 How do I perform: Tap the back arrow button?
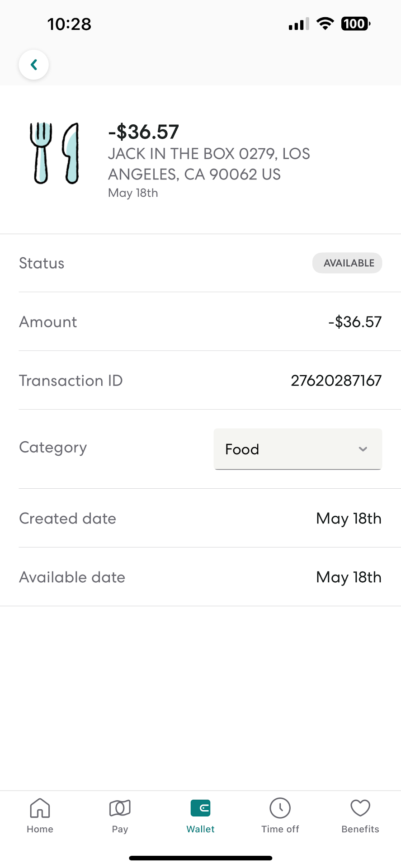[x=33, y=65]
